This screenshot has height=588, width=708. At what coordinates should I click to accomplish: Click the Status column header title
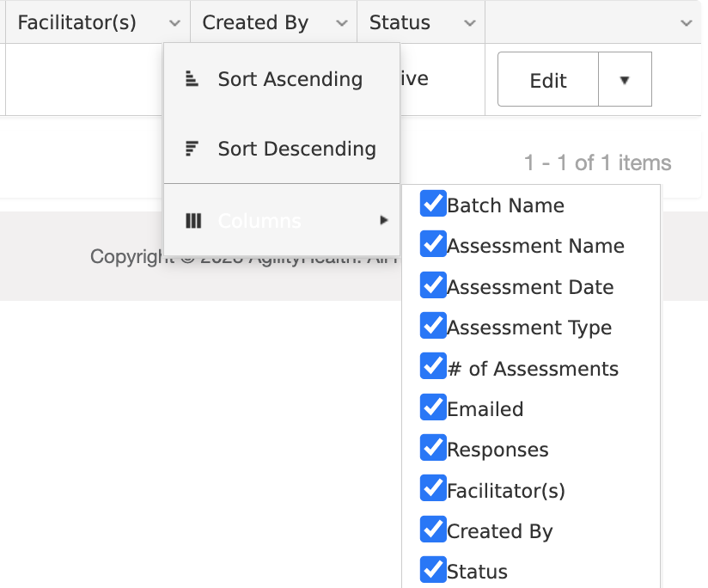(x=400, y=22)
